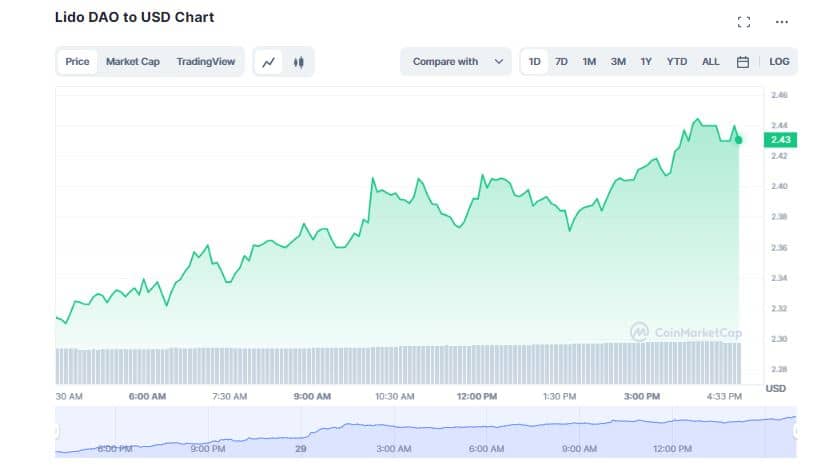
Task: Grab the right handle of range navigator
Action: click(796, 431)
